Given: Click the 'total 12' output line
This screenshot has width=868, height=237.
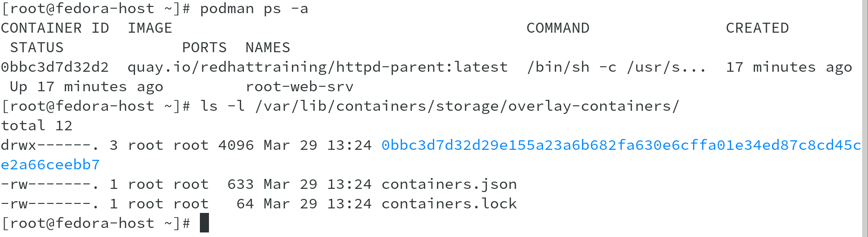Looking at the screenshot, I should point(37,126).
